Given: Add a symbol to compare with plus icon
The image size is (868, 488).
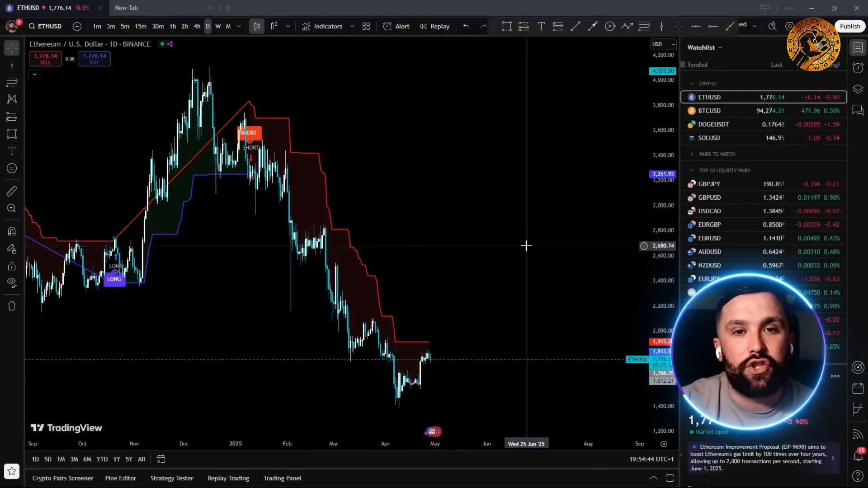Looking at the screenshot, I should pyautogui.click(x=77, y=26).
